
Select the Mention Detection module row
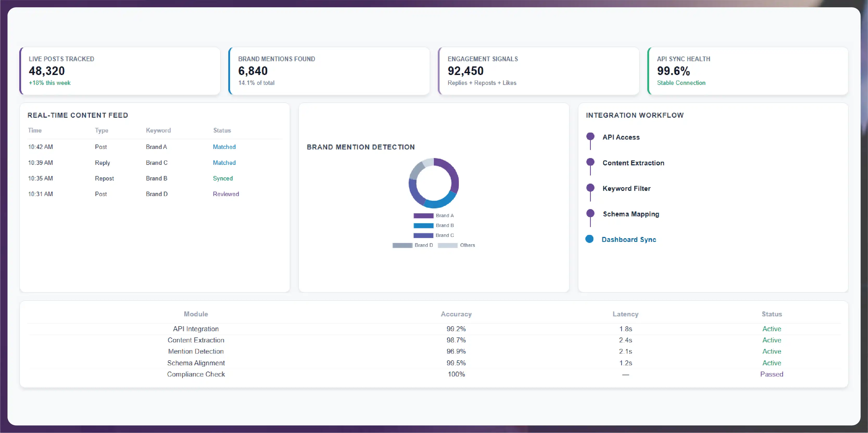[x=434, y=352]
